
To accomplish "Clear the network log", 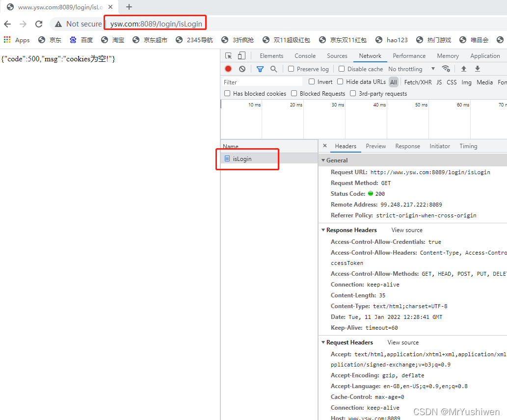I will point(242,69).
